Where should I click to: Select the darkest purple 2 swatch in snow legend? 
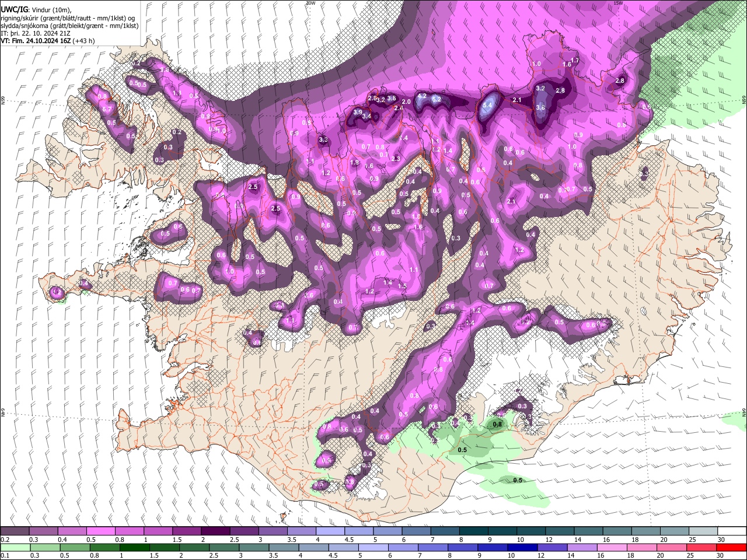(215, 531)
